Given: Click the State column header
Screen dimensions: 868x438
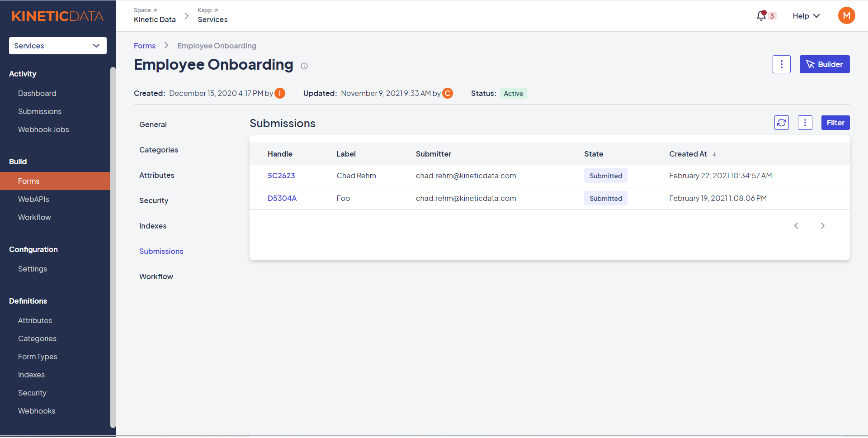Looking at the screenshot, I should pos(594,154).
